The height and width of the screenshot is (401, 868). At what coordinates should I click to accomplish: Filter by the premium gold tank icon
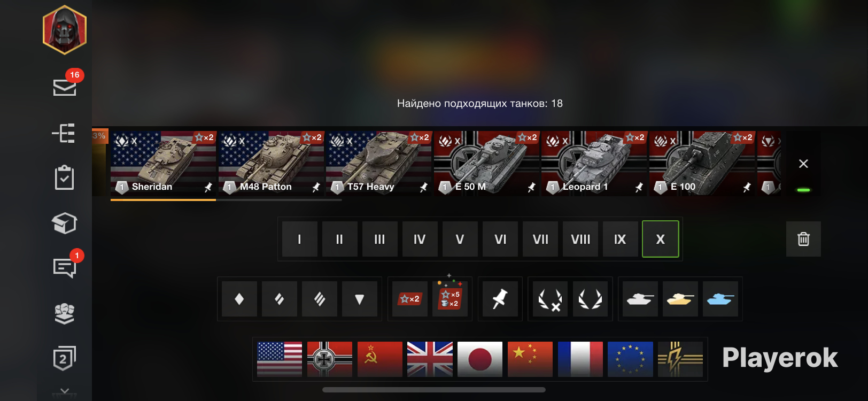pos(680,299)
